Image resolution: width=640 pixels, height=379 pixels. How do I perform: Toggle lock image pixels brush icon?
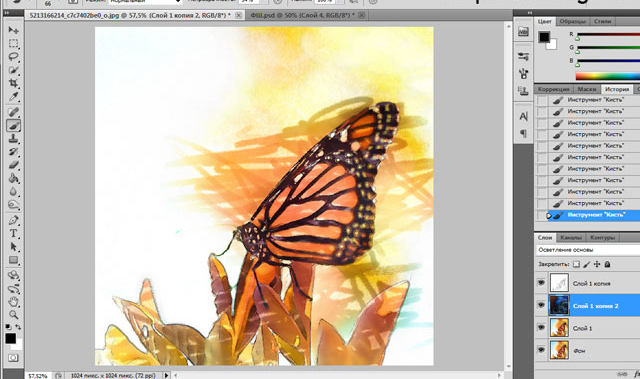coord(587,264)
